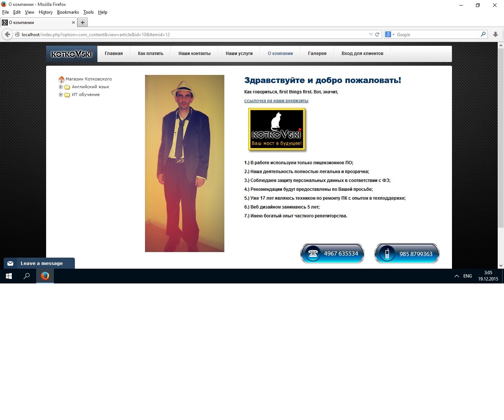This screenshot has height=420, width=504.
Task: Open 'Галерея' nav item
Action: tap(317, 54)
